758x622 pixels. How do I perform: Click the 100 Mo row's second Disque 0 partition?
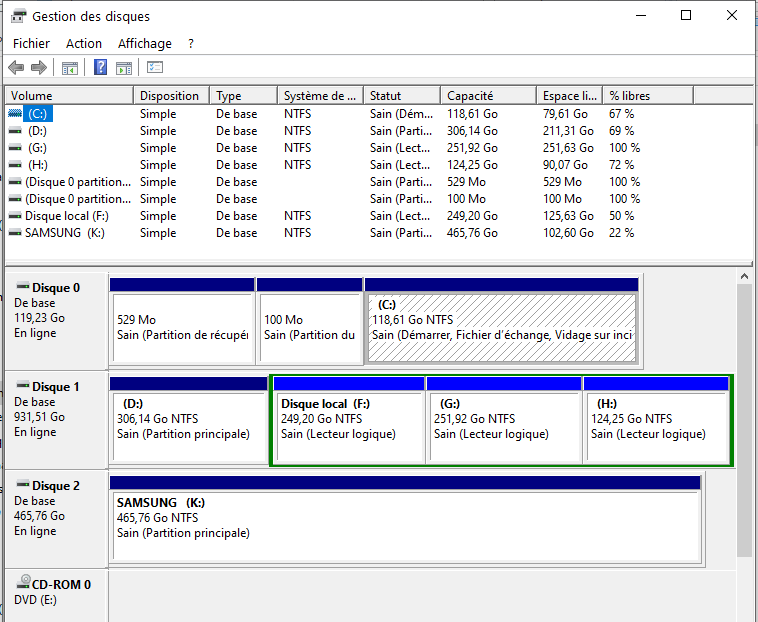[78, 199]
